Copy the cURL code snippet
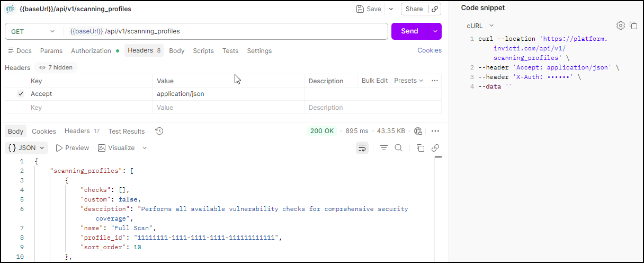The height and width of the screenshot is (263, 644). 633,25
